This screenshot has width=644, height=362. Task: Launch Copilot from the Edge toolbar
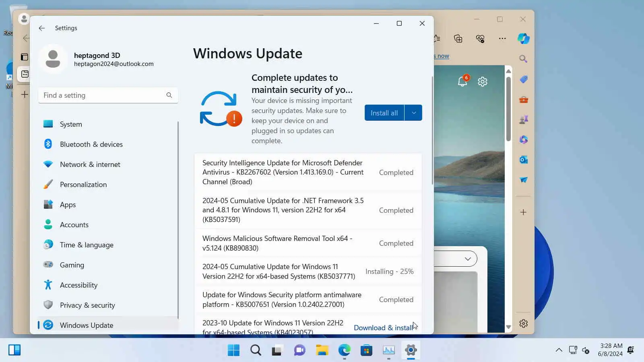point(523,39)
